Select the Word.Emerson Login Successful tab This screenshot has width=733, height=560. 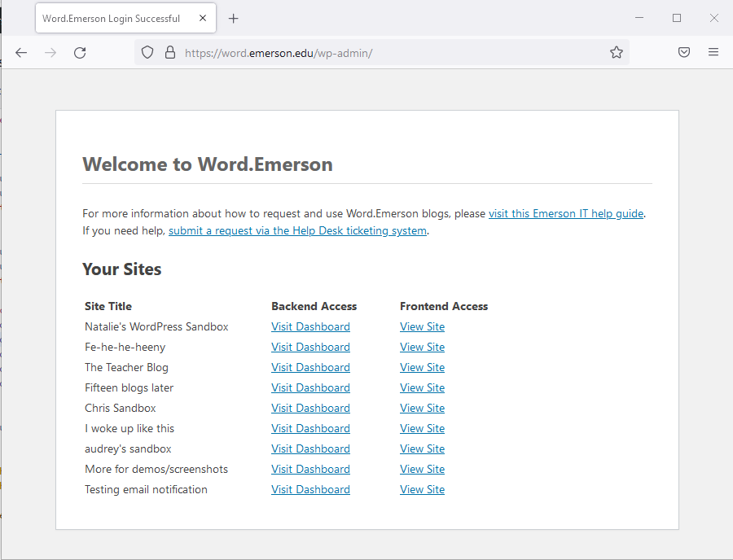[125, 18]
